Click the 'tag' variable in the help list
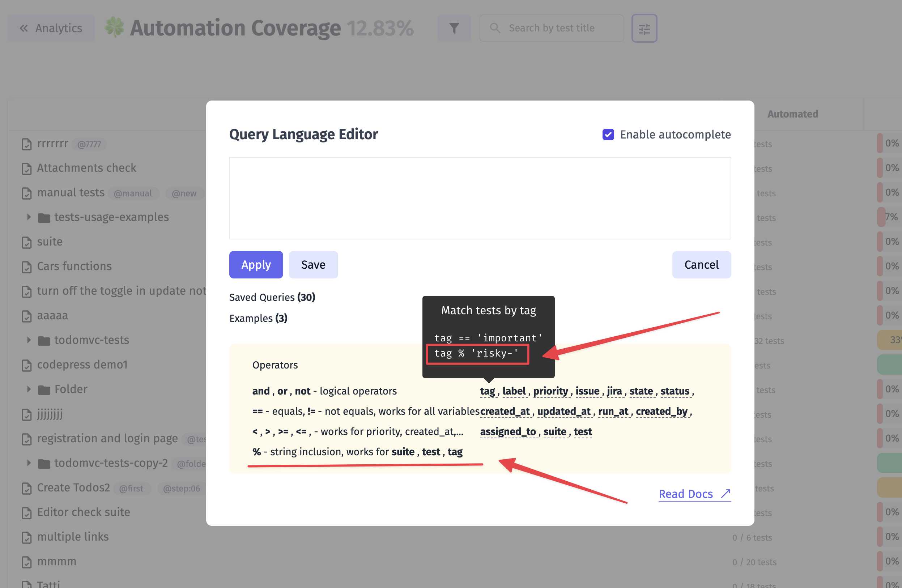This screenshot has height=588, width=902. pos(488,391)
